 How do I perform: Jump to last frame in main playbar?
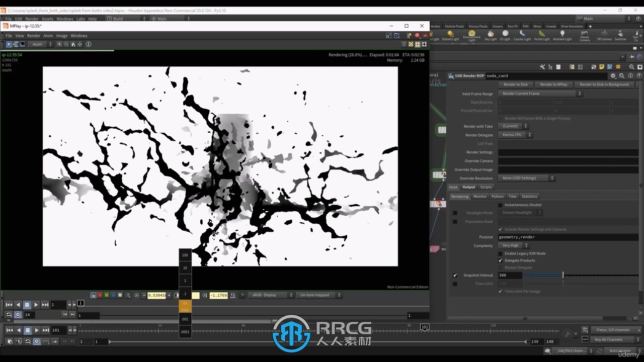(46, 330)
